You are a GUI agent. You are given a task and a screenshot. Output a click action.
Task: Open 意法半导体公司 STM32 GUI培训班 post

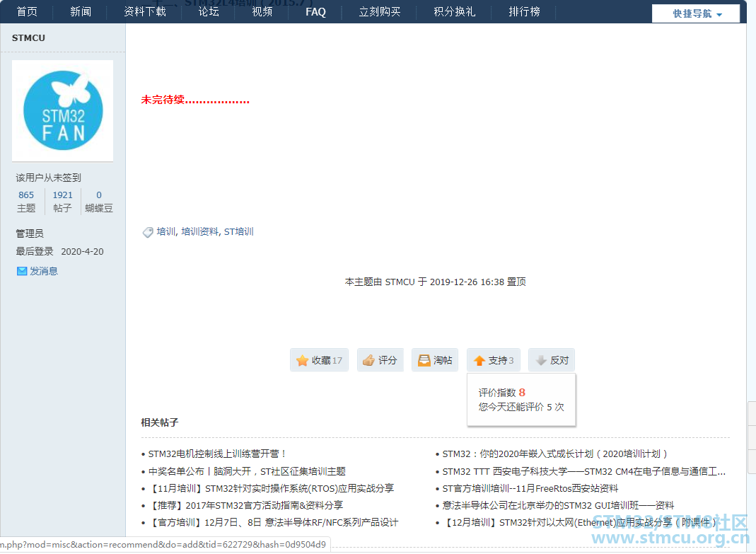558,505
